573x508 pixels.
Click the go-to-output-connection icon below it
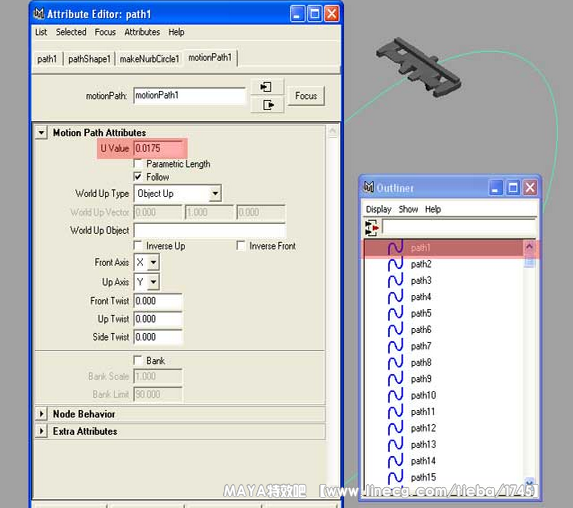pos(267,105)
